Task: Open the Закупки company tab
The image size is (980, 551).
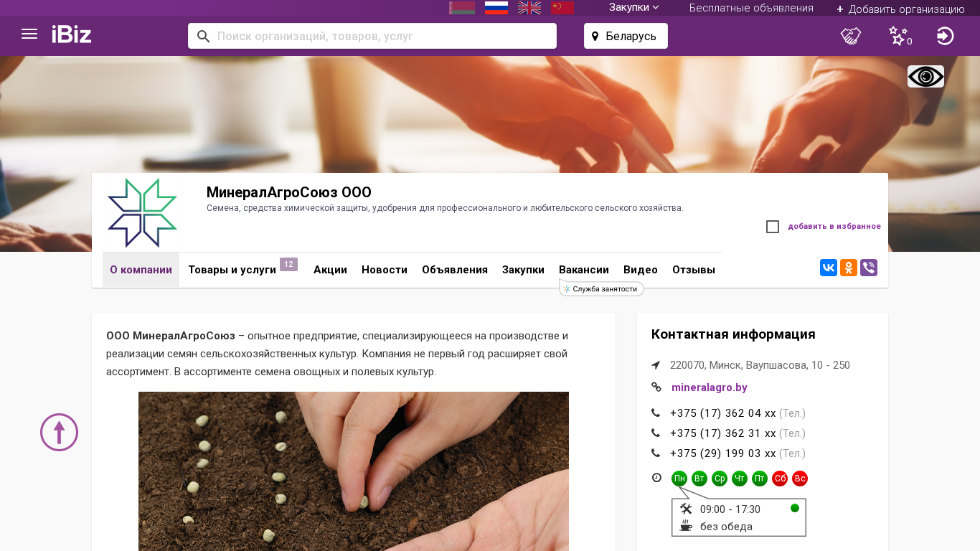Action: 523,270
